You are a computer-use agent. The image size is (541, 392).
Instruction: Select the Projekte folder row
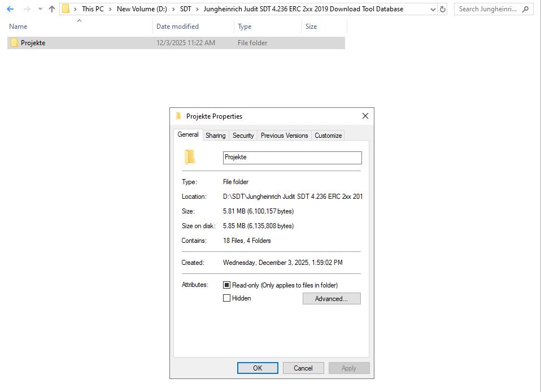point(176,43)
